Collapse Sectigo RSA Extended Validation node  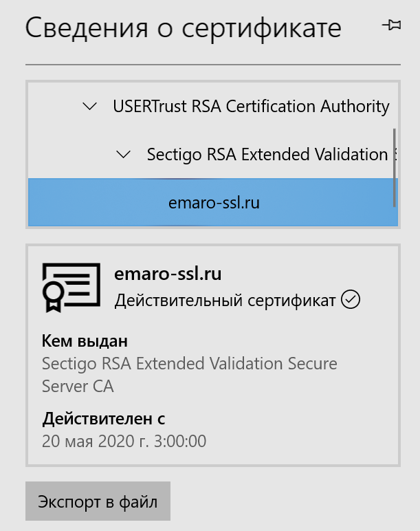click(123, 155)
